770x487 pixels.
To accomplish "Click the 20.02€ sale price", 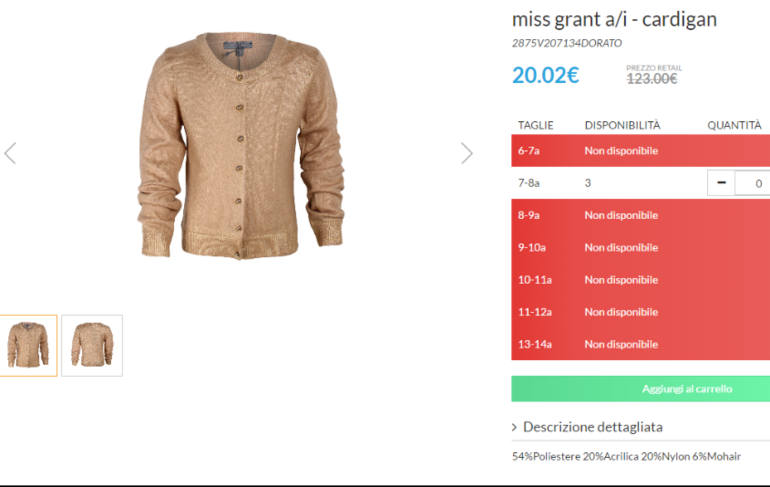I will click(x=546, y=75).
